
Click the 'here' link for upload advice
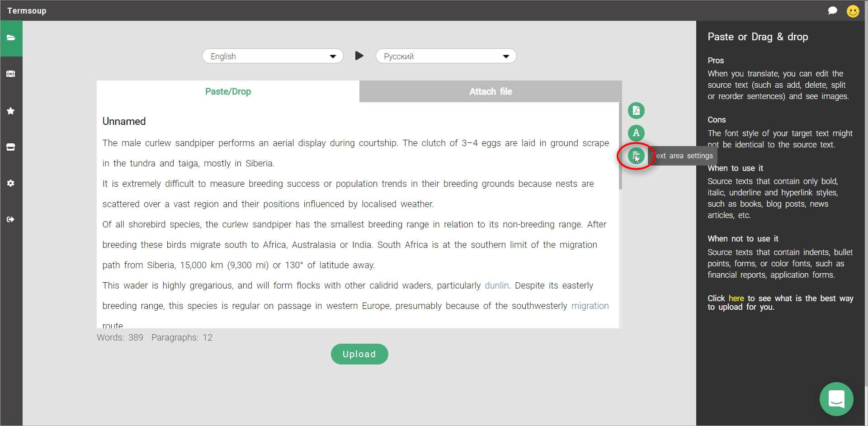[736, 298]
